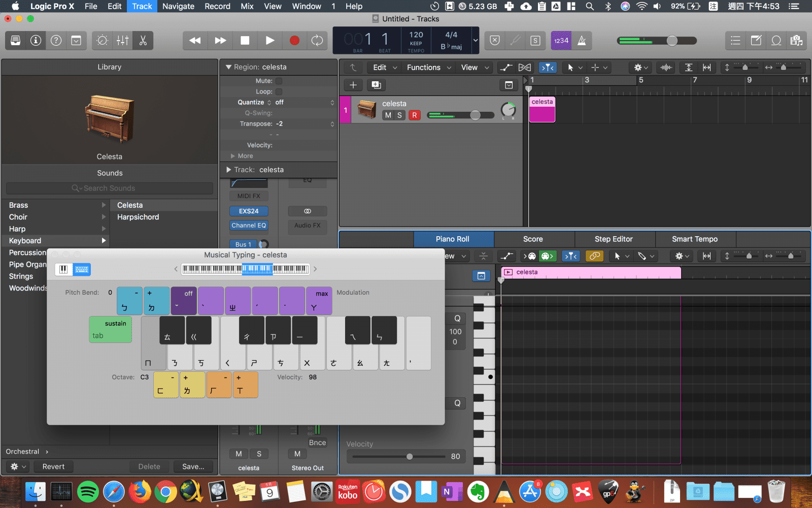Screen dimensions: 812x508
Task: Toggle Count-in 1234 button
Action: (x=561, y=41)
